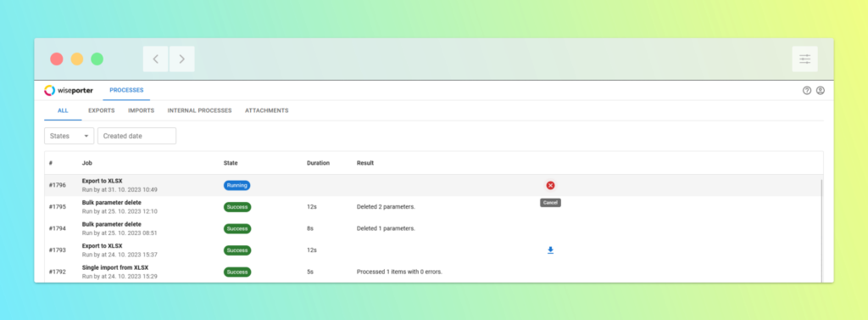Download the export #1793 result file

550,250
